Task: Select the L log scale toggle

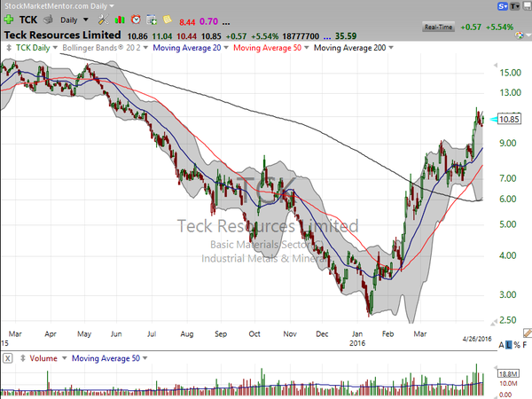Action: 509,345
